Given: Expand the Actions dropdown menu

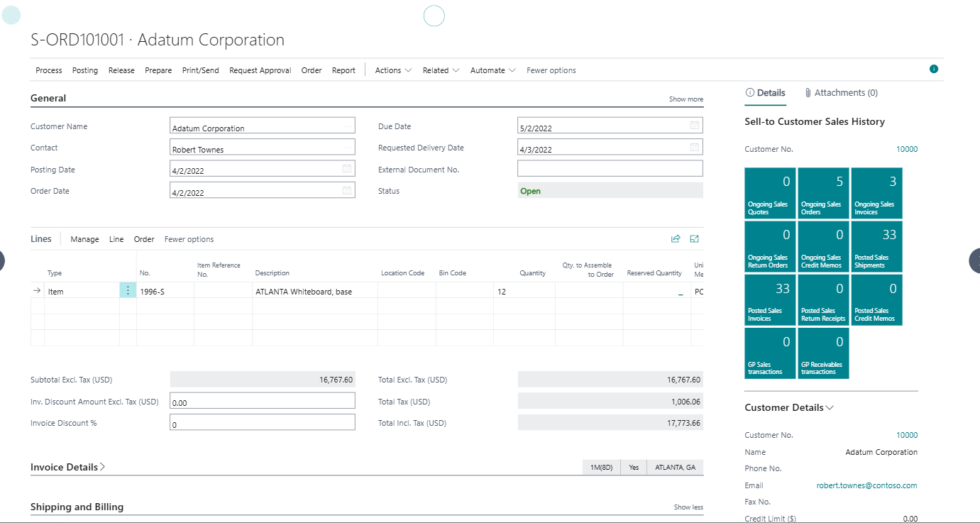Looking at the screenshot, I should [x=393, y=70].
